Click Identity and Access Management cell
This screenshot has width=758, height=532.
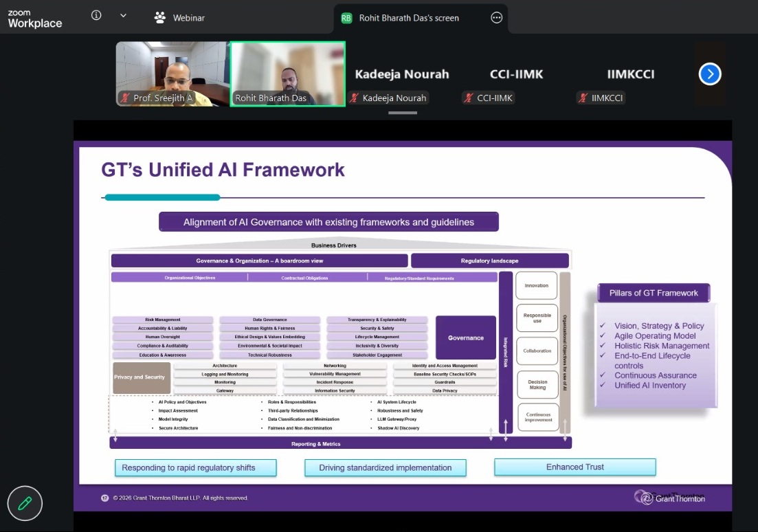click(x=445, y=366)
